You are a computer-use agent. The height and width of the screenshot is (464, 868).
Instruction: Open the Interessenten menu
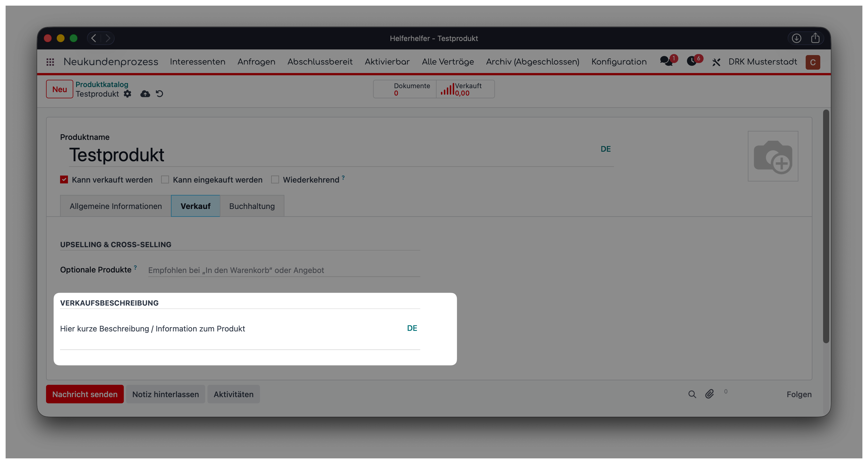pos(197,62)
